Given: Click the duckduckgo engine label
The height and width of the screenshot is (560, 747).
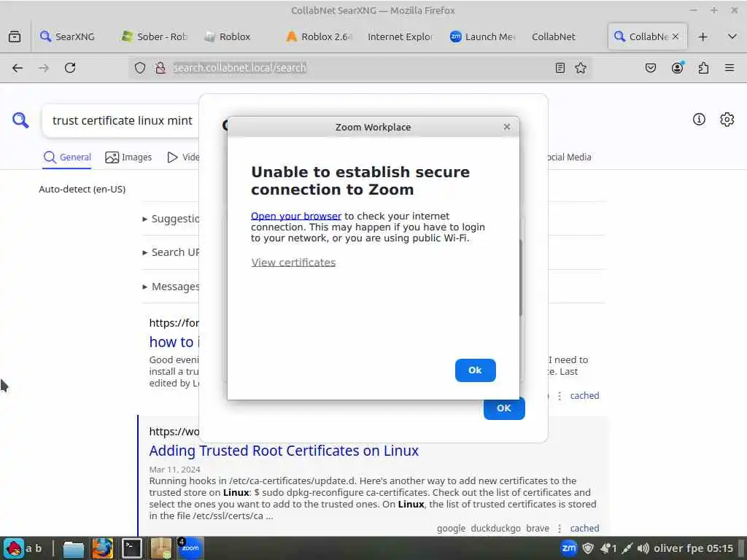Looking at the screenshot, I should click(x=495, y=529).
